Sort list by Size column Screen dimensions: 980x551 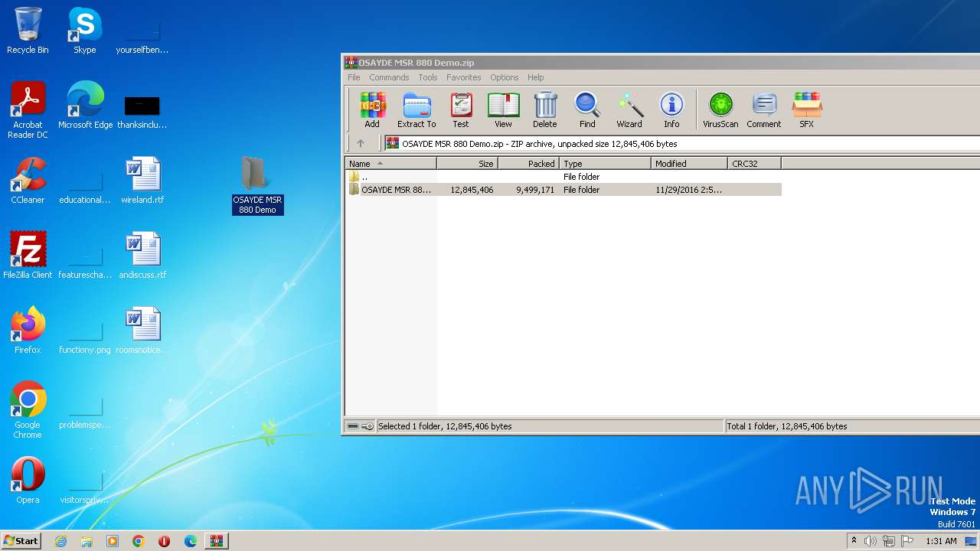tap(468, 164)
